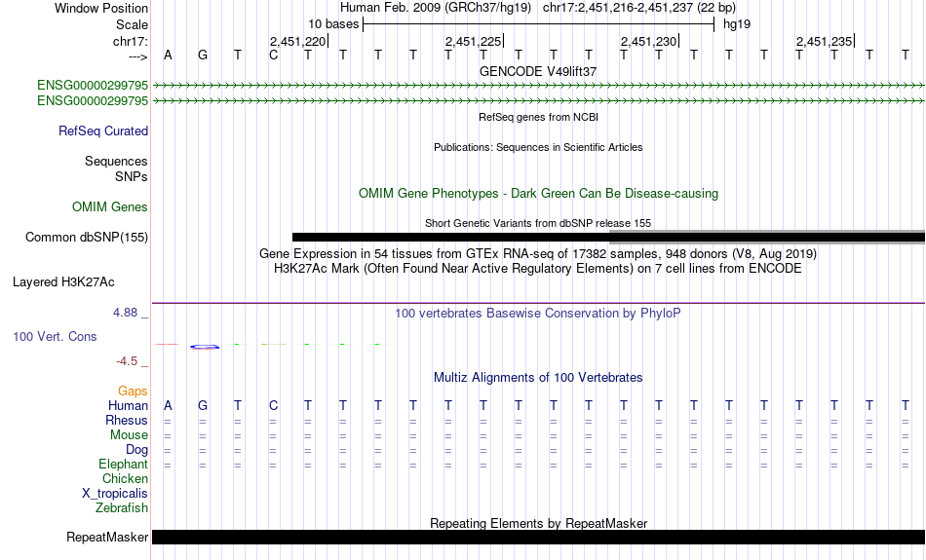Click the blue PhyloP conservation bar under G
This screenshot has width=926, height=560.
(205, 347)
